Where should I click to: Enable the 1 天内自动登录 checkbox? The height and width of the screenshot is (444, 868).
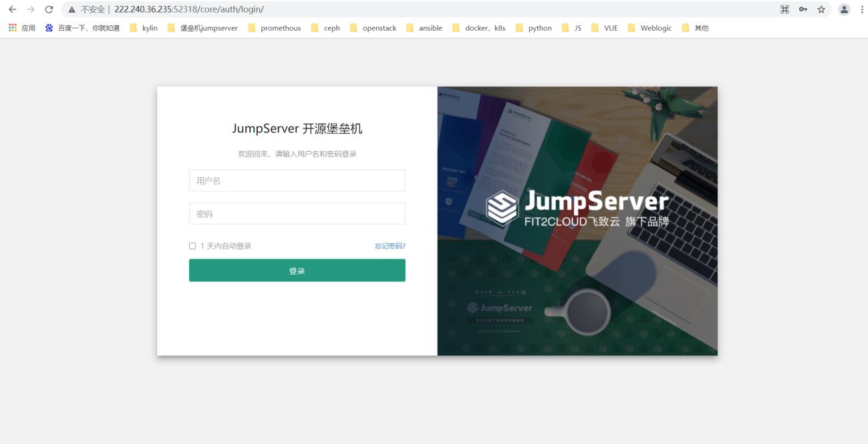[192, 246]
